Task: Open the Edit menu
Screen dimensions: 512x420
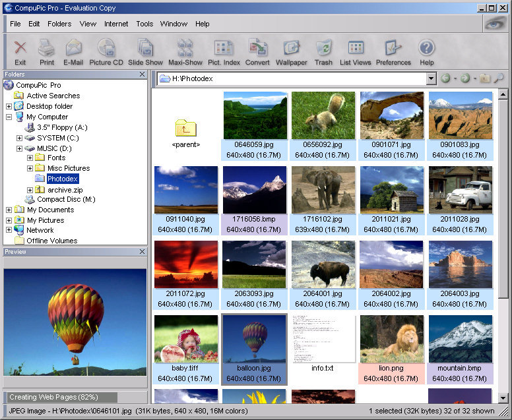Action: pyautogui.click(x=34, y=24)
